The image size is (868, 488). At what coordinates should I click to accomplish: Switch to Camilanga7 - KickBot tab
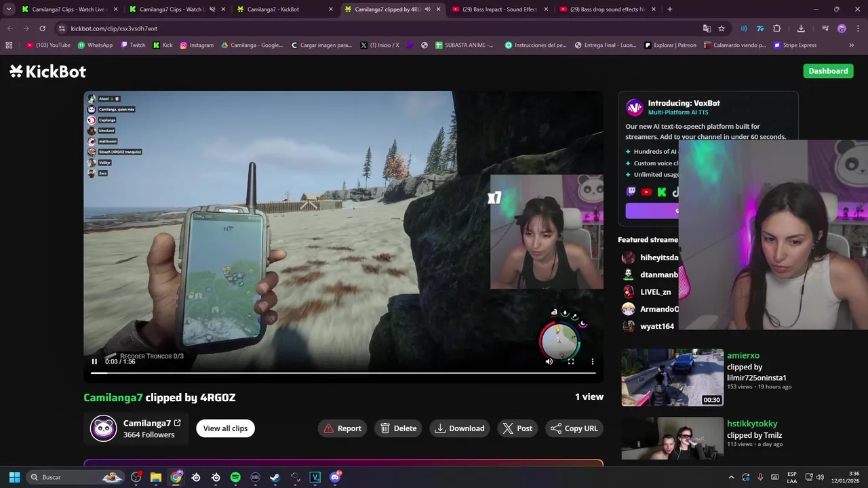[283, 9]
